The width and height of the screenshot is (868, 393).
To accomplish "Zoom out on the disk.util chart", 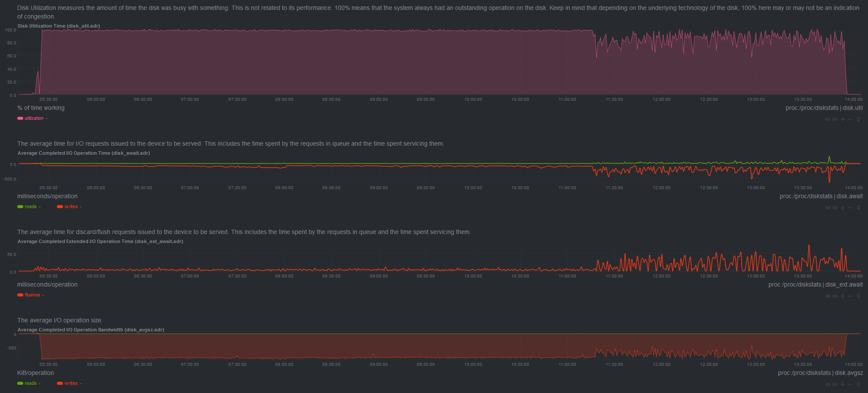I will click(x=850, y=119).
